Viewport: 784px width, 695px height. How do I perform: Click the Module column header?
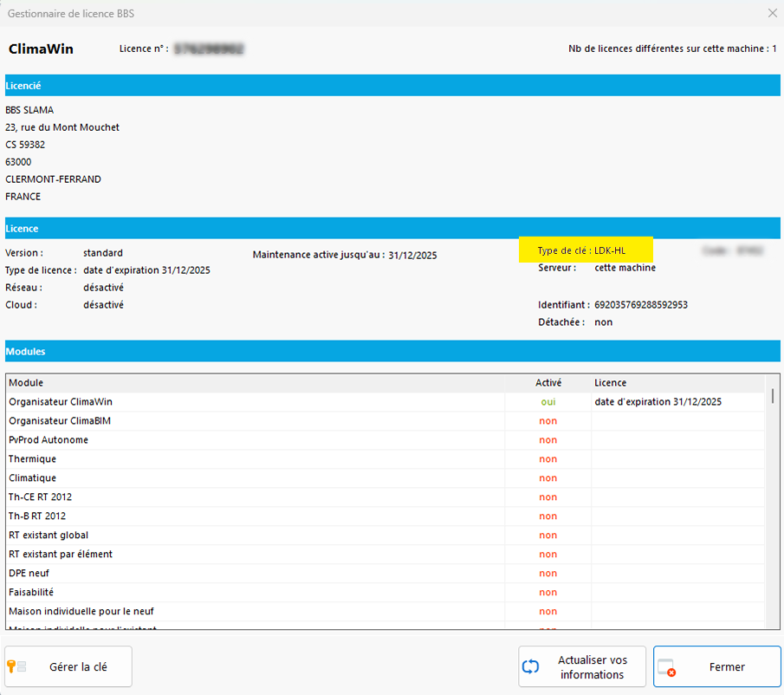[x=256, y=382]
